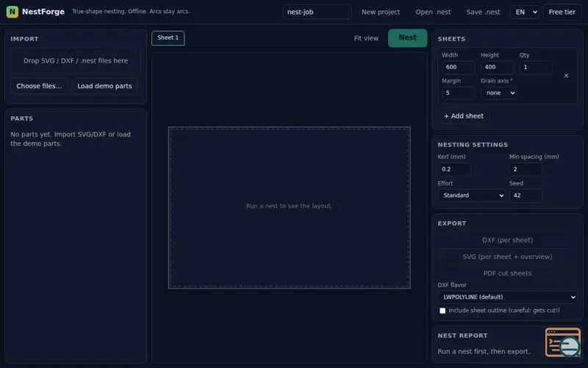Click the sheet Qty field
588x368 pixels.
click(536, 67)
